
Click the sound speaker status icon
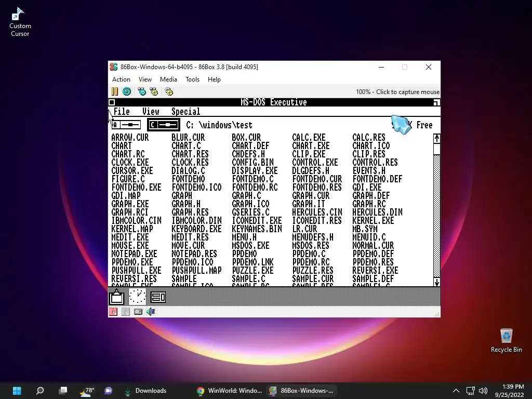[151, 312]
